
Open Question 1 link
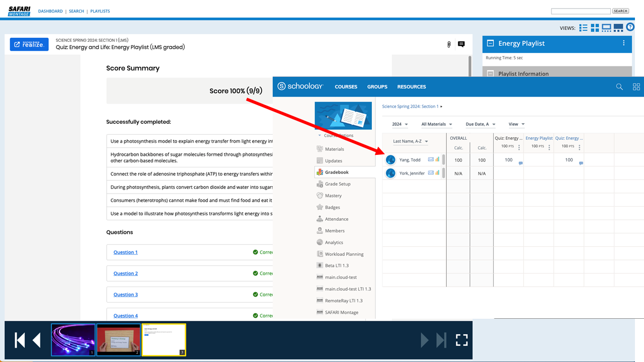pyautogui.click(x=125, y=252)
